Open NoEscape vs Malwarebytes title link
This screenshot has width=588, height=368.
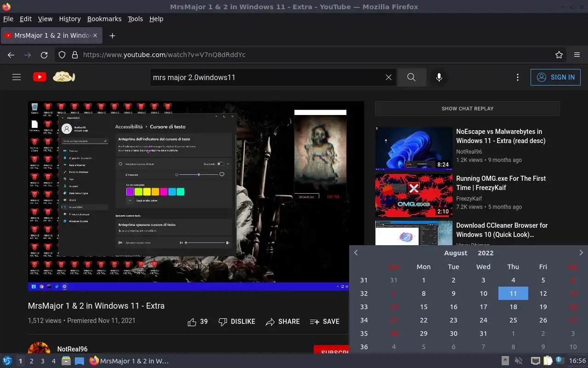tap(501, 136)
